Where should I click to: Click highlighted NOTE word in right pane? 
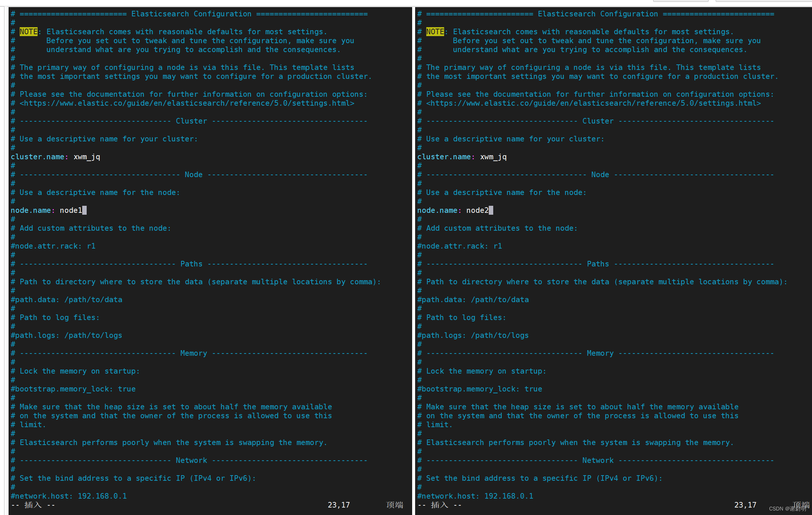tap(435, 32)
